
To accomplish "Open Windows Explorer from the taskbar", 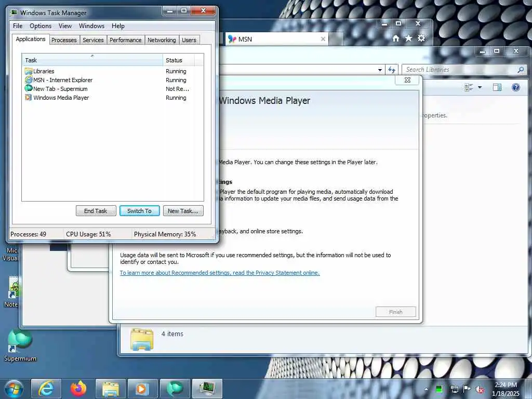I will [x=111, y=389].
